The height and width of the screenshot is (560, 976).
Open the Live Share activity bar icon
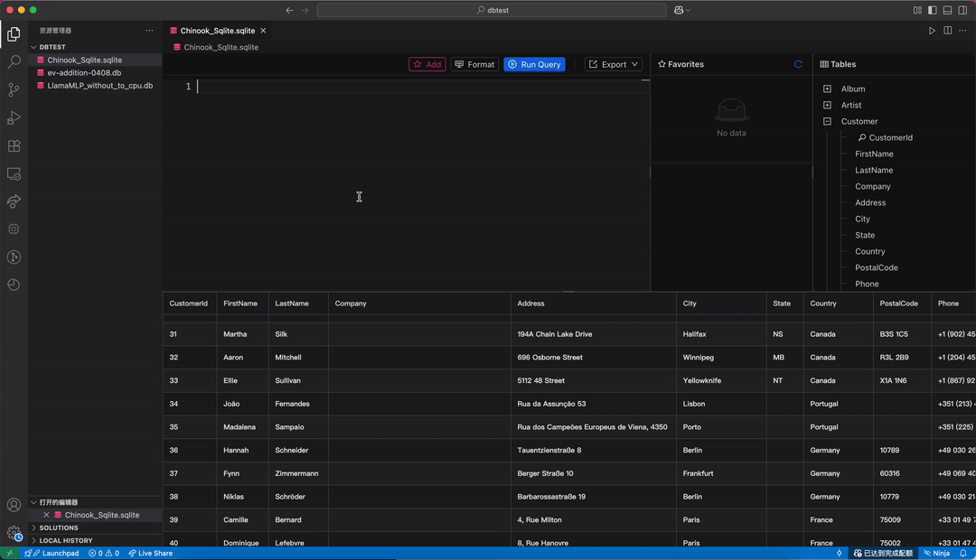(14, 201)
